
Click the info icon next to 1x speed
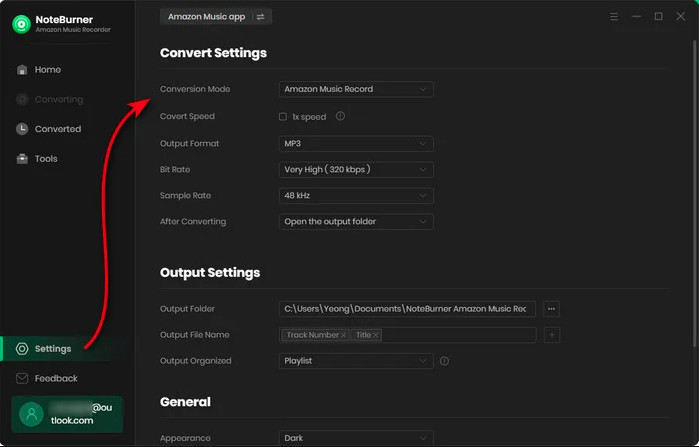click(x=340, y=116)
